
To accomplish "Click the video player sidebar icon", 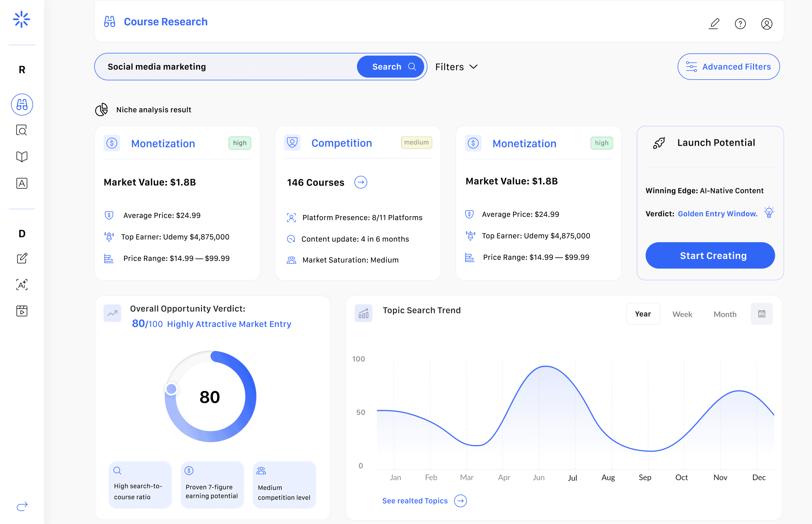I will (x=22, y=311).
